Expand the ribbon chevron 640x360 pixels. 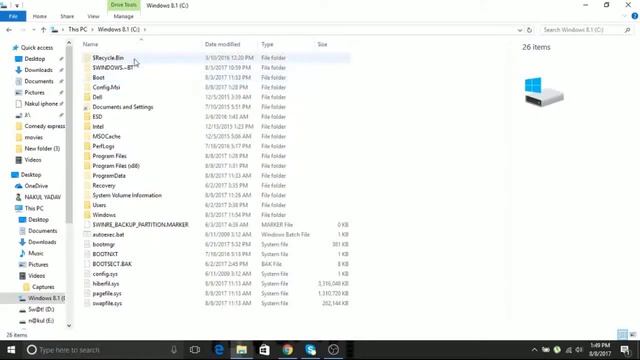pos(624,16)
